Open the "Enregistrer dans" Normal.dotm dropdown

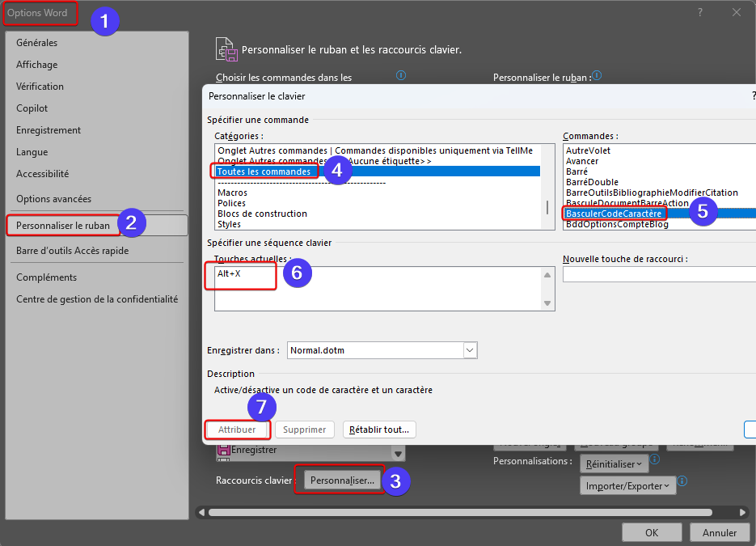coord(470,350)
